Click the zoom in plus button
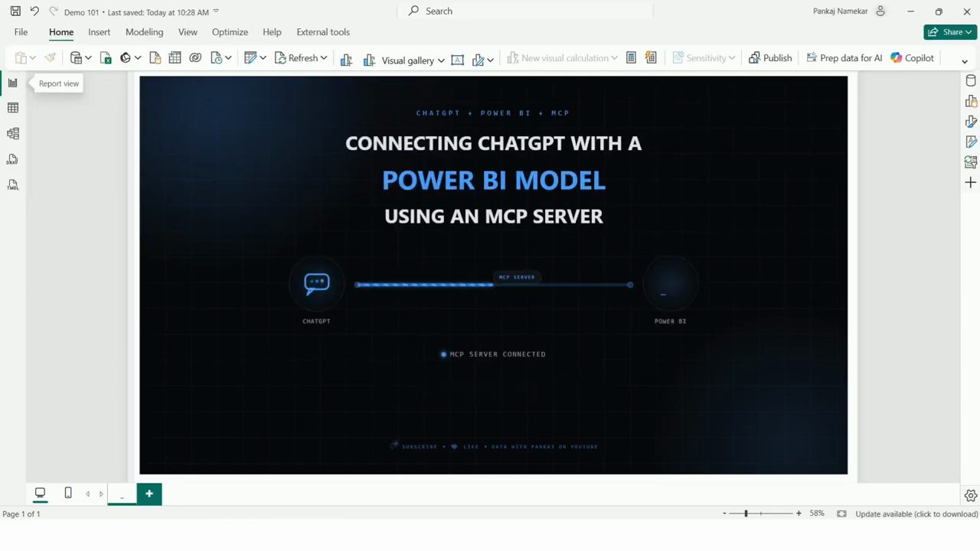The width and height of the screenshot is (980, 551). 799,514
